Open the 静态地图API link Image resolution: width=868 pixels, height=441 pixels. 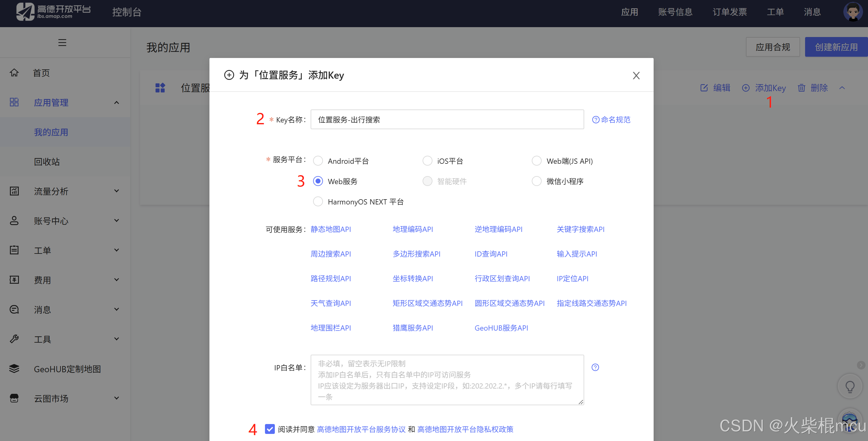point(331,229)
